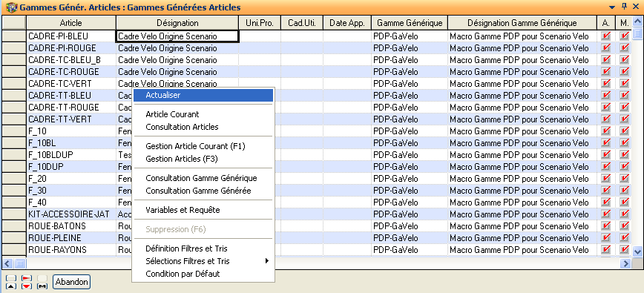Toggle the M. checkbox for CADRE-TC-ROUGE
This screenshot has width=644, height=293.
624,72
